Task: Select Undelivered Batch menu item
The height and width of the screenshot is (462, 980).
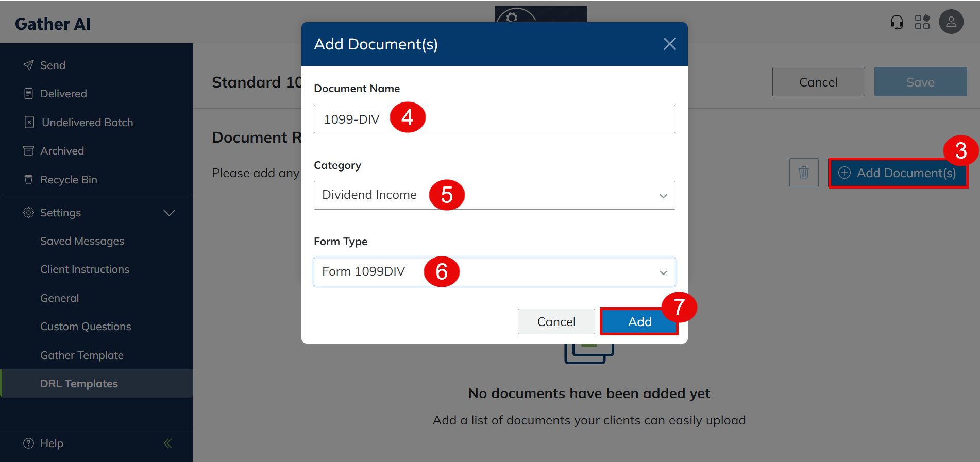Action: click(87, 123)
